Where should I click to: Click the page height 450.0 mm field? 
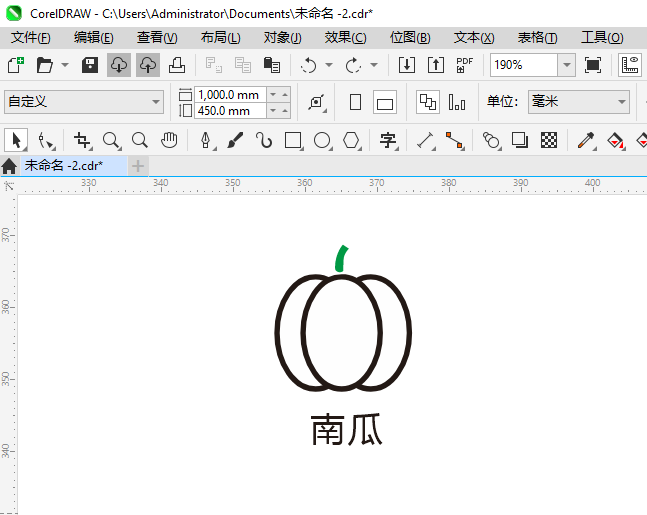(x=230, y=111)
